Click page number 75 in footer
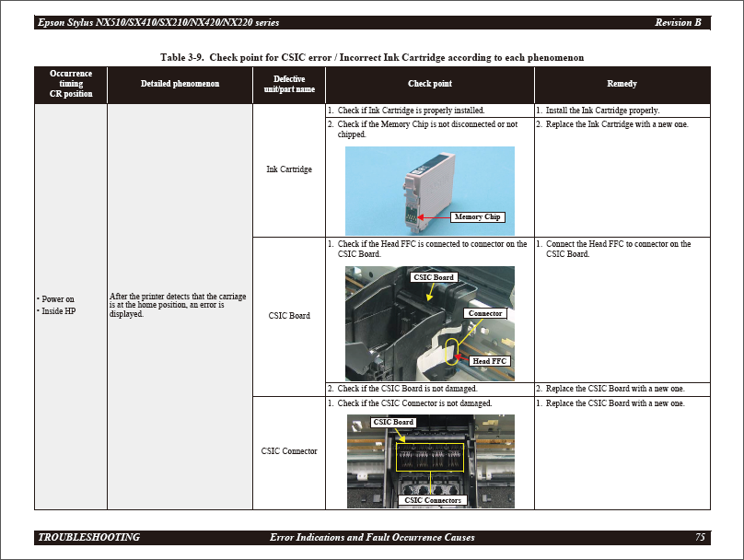 pos(700,538)
